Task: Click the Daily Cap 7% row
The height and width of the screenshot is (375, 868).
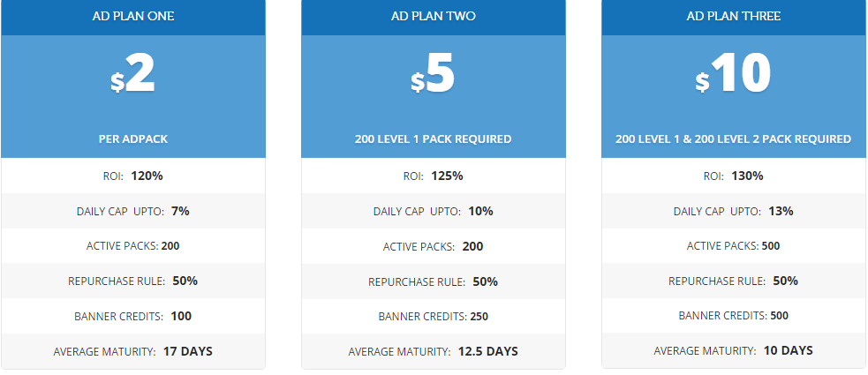Action: click(x=133, y=211)
